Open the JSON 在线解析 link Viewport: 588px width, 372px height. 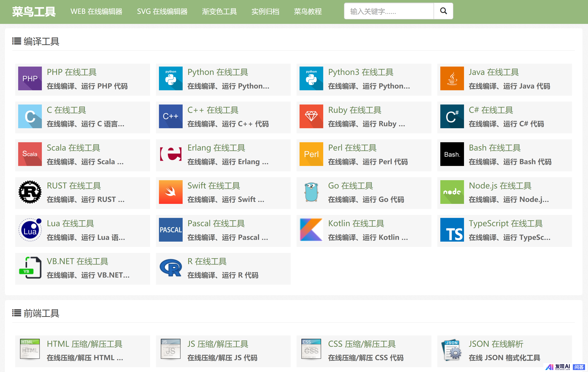496,344
